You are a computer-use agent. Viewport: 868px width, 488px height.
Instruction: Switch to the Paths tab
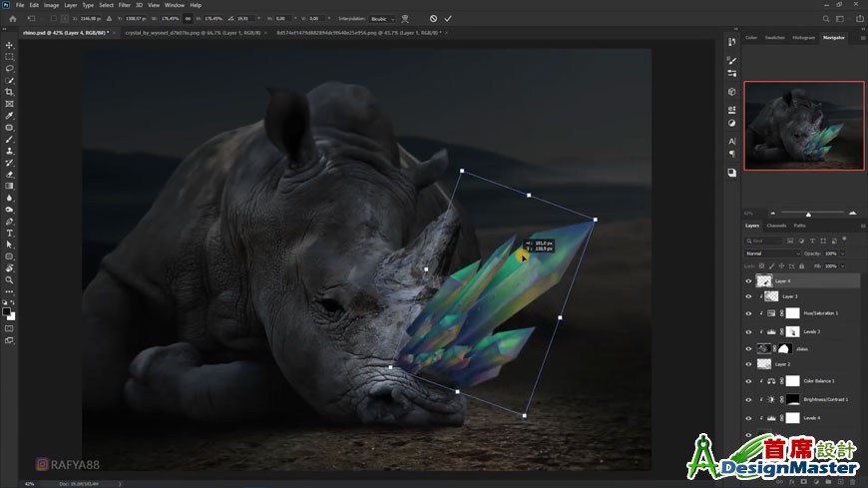(799, 226)
